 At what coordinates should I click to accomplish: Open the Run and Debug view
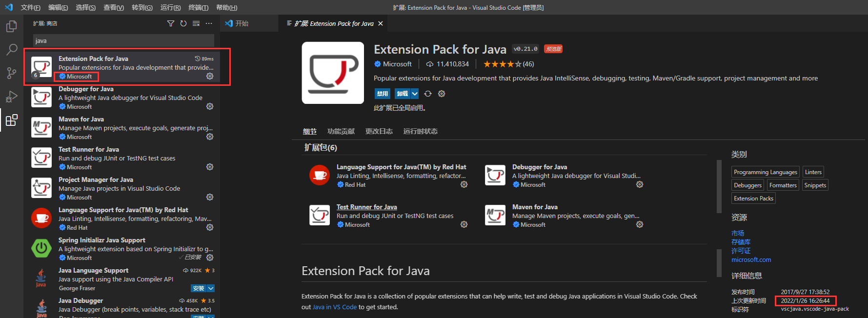12,97
